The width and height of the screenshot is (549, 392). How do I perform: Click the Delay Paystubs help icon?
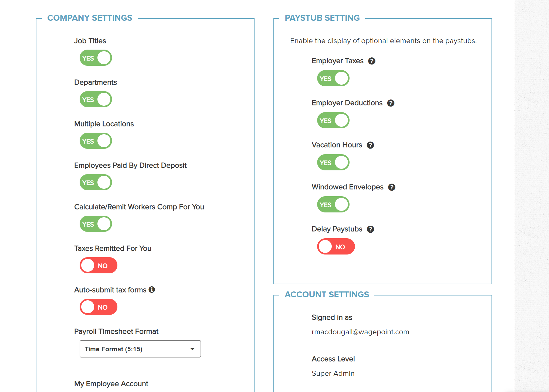(x=370, y=229)
